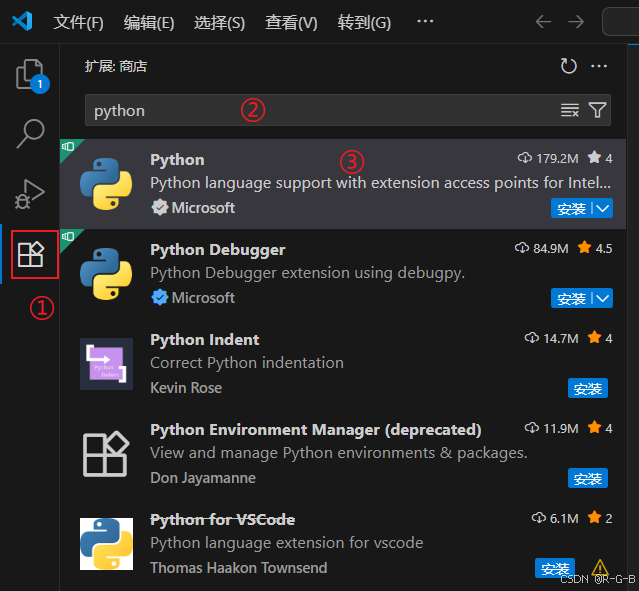This screenshot has height=591, width=639.
Task: Refresh the extensions marketplace list
Action: coord(568,66)
